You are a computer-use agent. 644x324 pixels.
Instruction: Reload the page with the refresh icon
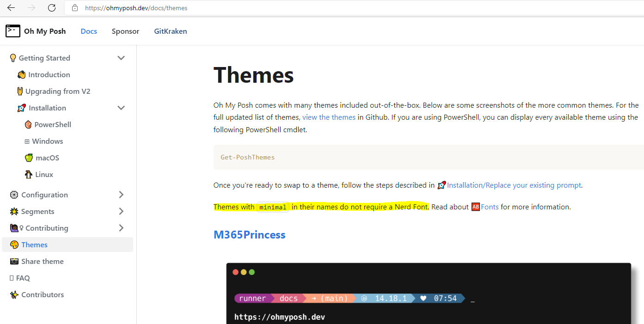click(x=52, y=8)
